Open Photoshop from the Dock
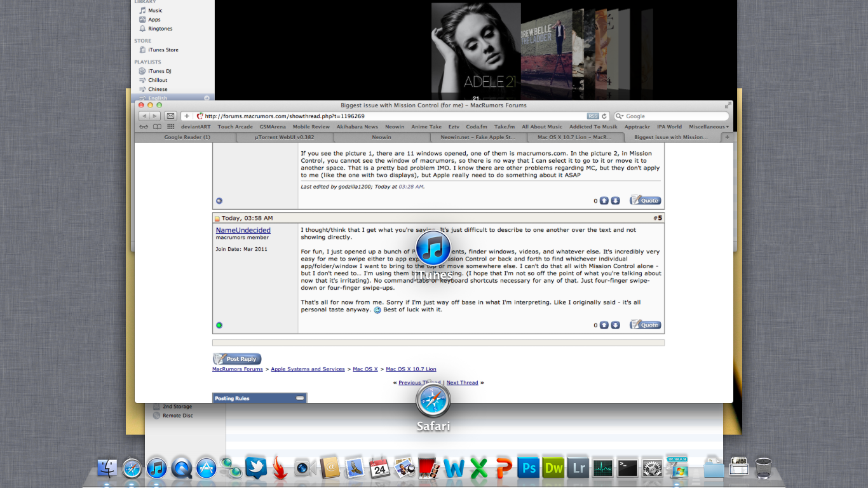The image size is (868, 488). pyautogui.click(x=528, y=469)
